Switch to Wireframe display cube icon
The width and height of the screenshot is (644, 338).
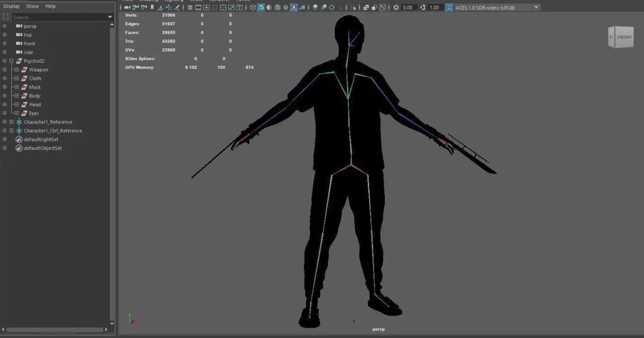click(x=253, y=8)
